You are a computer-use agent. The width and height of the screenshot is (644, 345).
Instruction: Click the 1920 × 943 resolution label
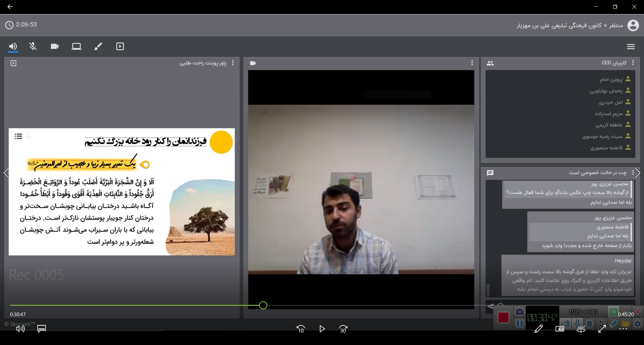click(x=583, y=312)
